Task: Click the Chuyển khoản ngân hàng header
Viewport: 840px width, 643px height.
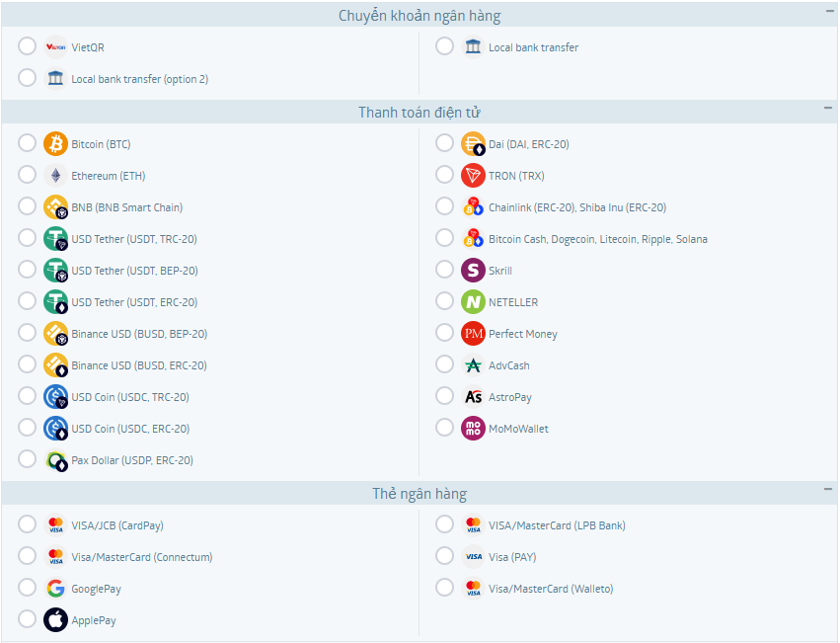Action: [x=420, y=16]
